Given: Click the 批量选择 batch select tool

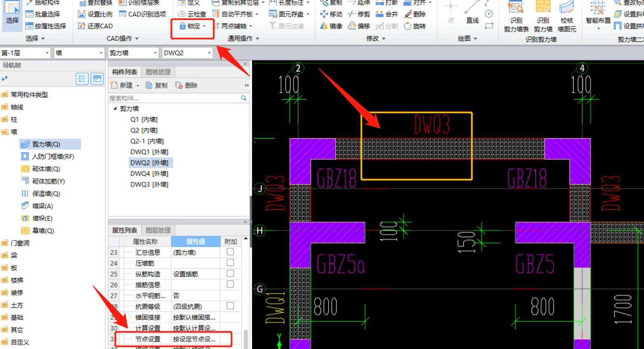Looking at the screenshot, I should coord(43,14).
